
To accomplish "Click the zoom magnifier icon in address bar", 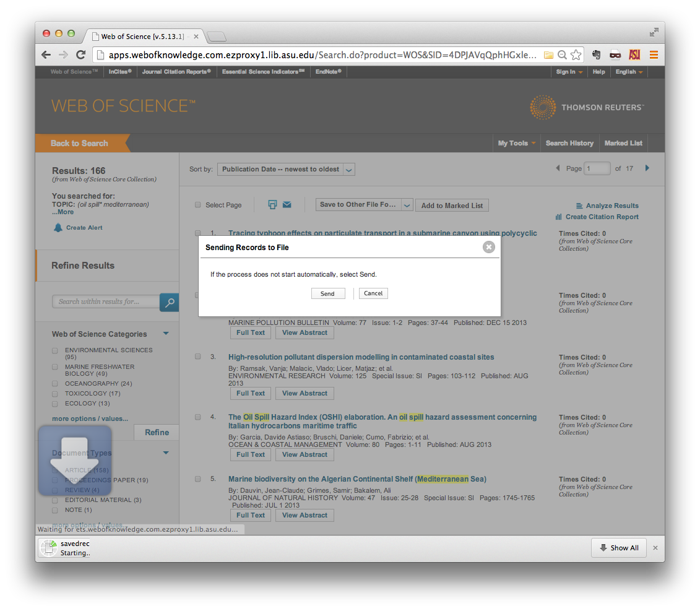I will [563, 55].
